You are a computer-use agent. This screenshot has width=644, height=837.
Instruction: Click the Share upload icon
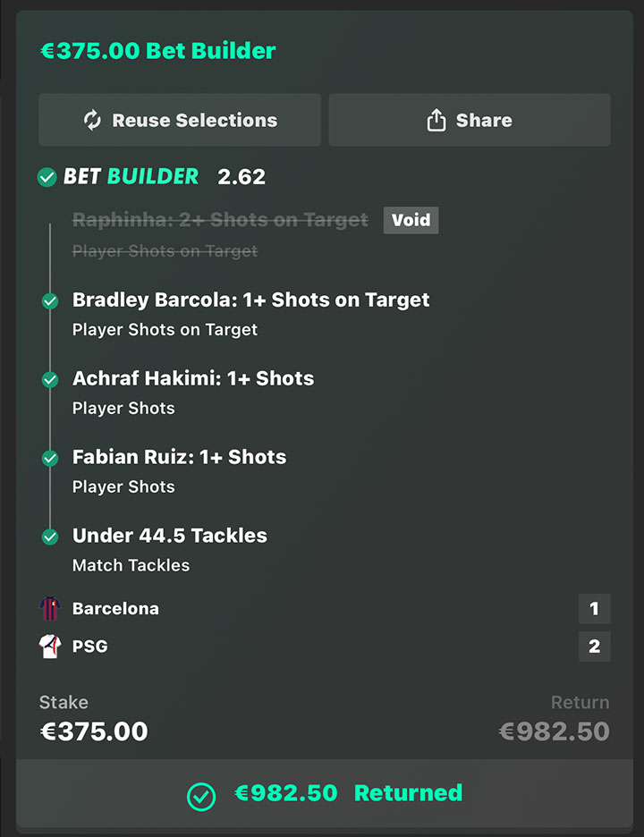[x=436, y=120]
